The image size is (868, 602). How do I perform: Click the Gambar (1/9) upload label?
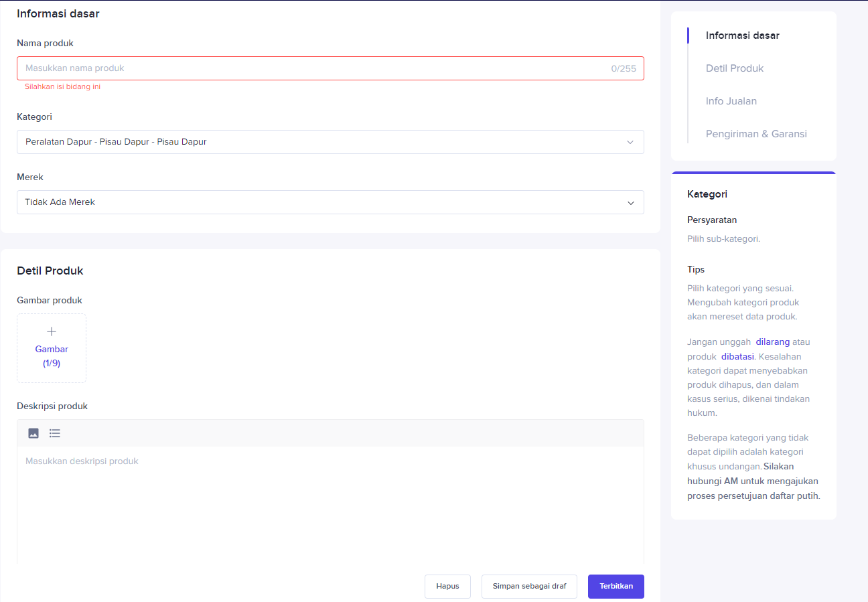[52, 356]
